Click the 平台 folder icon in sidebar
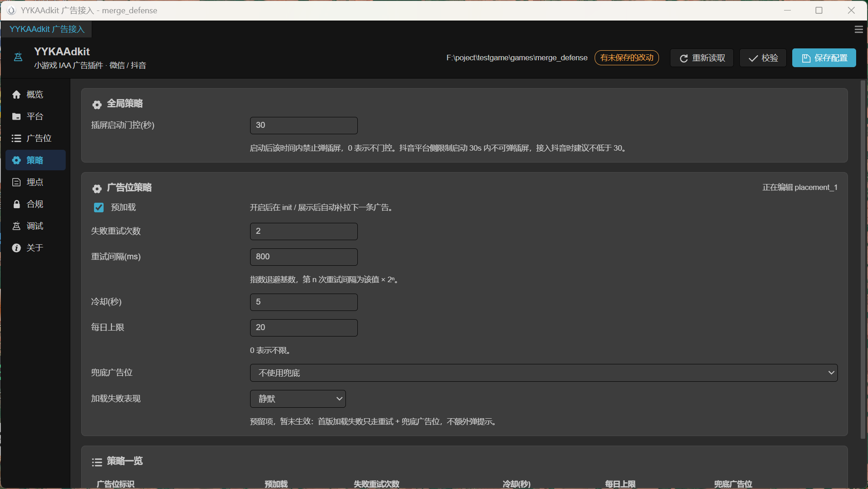The height and width of the screenshot is (489, 868). pos(16,116)
